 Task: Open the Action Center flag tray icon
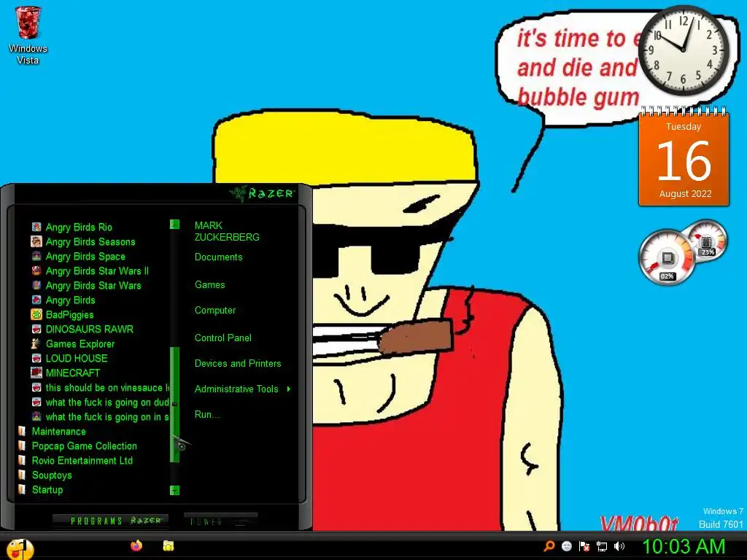coord(584,546)
